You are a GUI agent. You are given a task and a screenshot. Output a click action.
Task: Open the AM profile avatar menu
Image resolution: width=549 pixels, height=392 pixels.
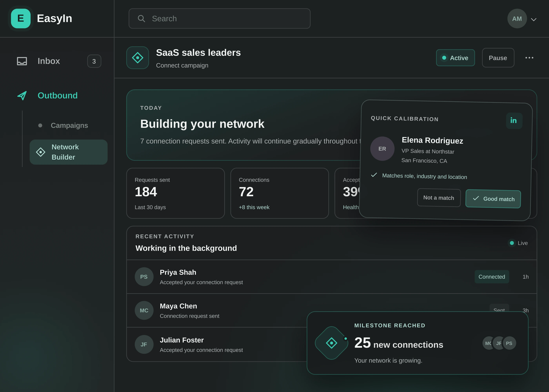pos(517,19)
